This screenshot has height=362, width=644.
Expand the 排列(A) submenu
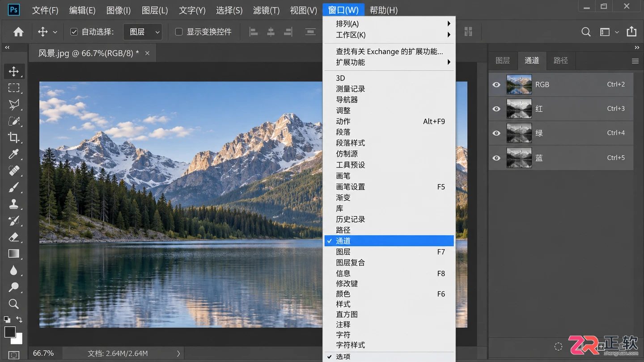[x=389, y=24]
